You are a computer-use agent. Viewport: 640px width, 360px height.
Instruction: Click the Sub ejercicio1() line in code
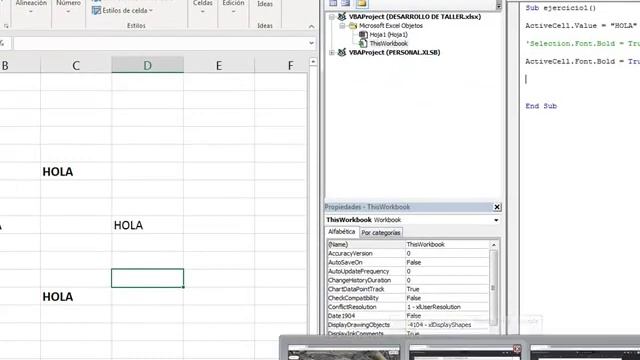point(560,8)
